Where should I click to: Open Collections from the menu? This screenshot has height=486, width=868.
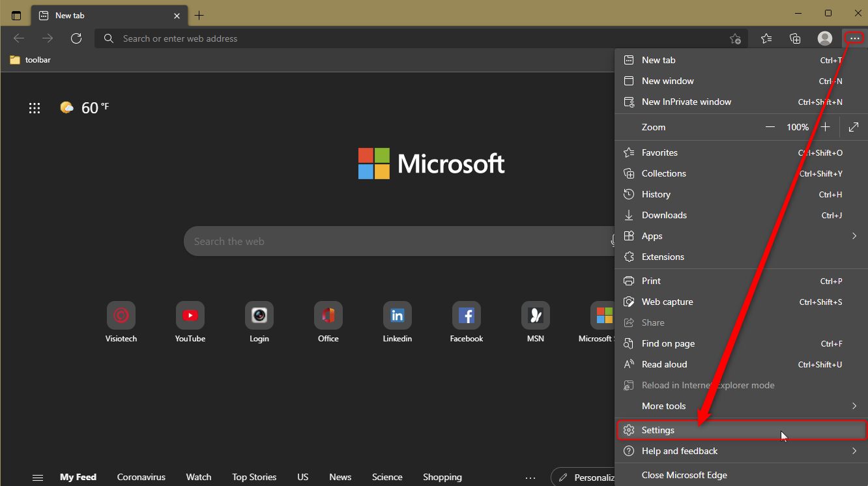(742, 173)
